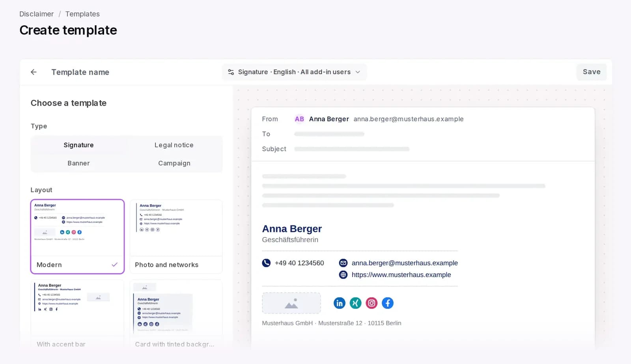Image resolution: width=631 pixels, height=364 pixels.
Task: Select the Signature type tab
Action: pos(78,145)
